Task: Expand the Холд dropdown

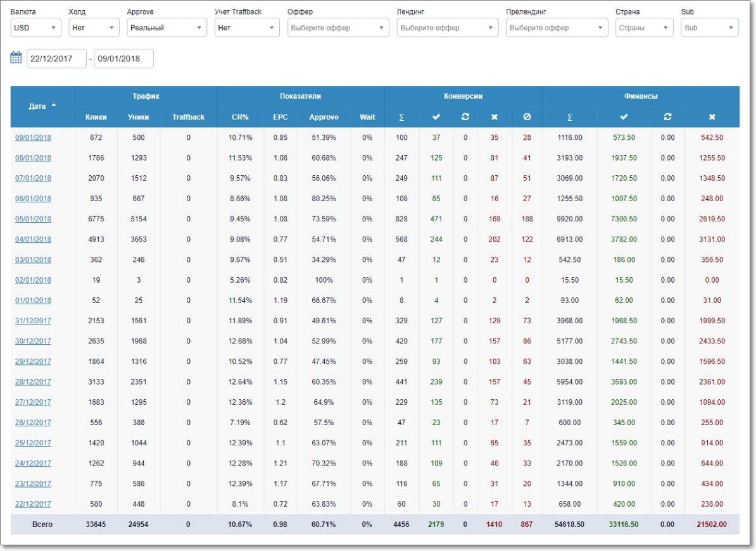Action: [x=94, y=27]
